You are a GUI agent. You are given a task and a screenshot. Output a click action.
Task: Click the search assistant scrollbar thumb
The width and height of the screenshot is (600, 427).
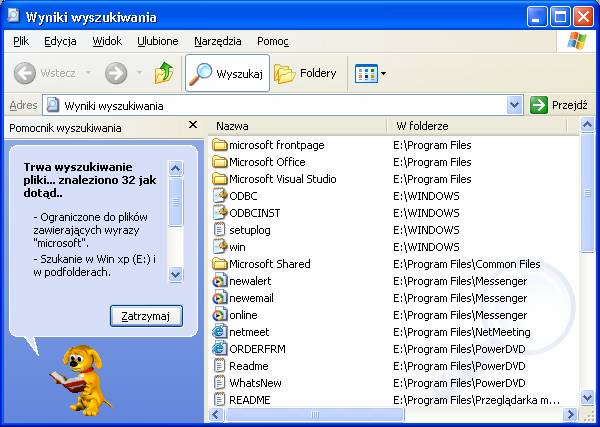[176, 201]
